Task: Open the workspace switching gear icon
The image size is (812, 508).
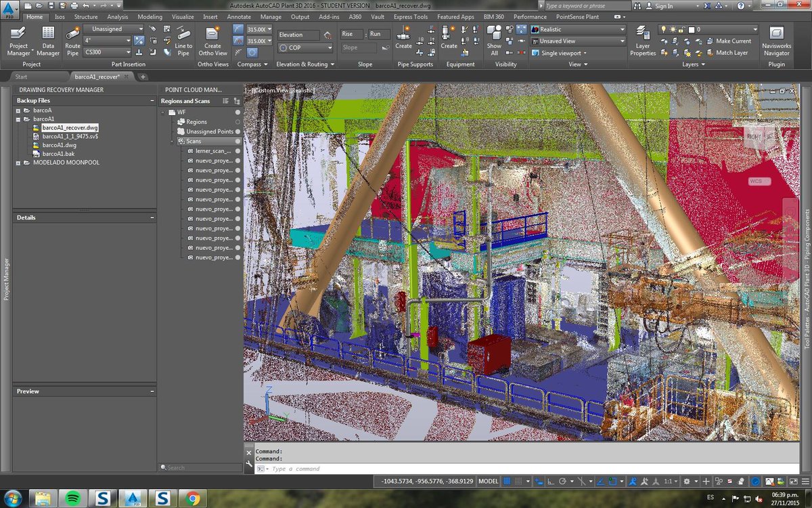Action: click(686, 482)
